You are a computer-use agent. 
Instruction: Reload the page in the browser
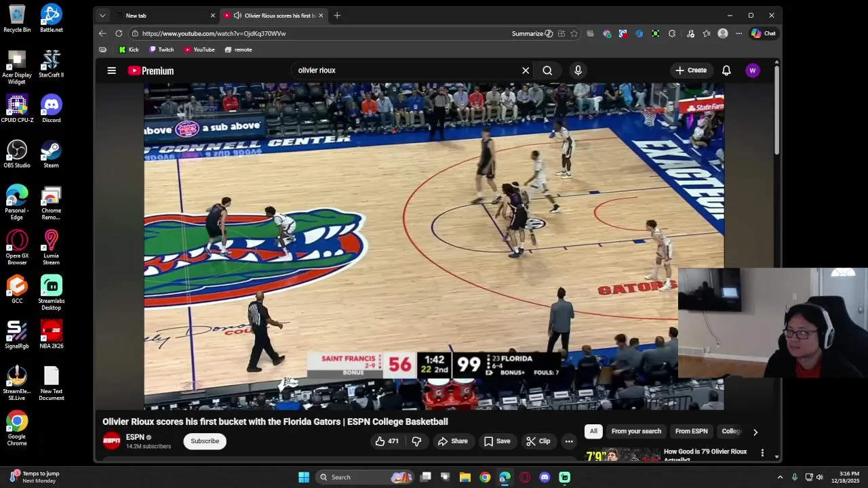pyautogui.click(x=119, y=33)
